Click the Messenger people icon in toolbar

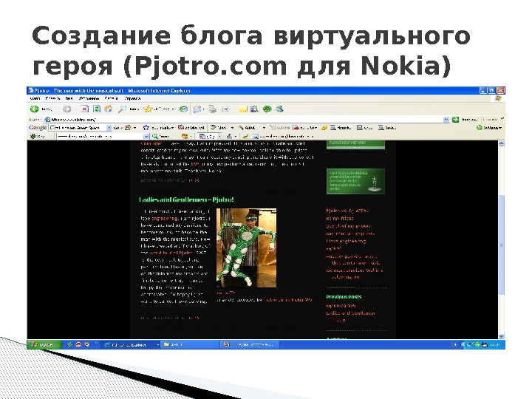tap(279, 109)
